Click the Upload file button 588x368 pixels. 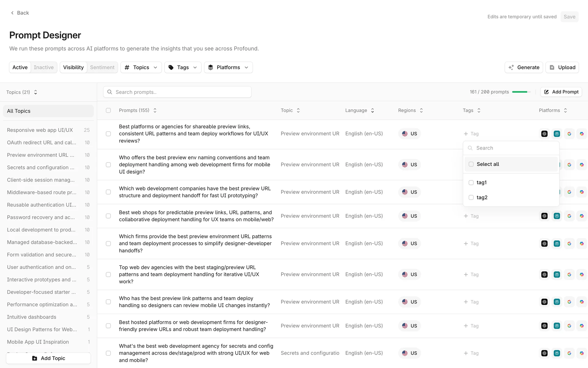coord(562,67)
